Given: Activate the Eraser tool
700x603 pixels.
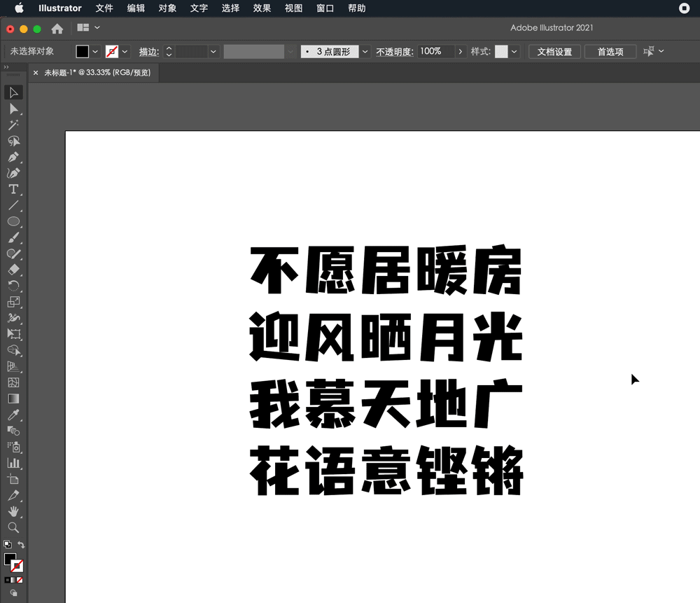Looking at the screenshot, I should (x=13, y=270).
